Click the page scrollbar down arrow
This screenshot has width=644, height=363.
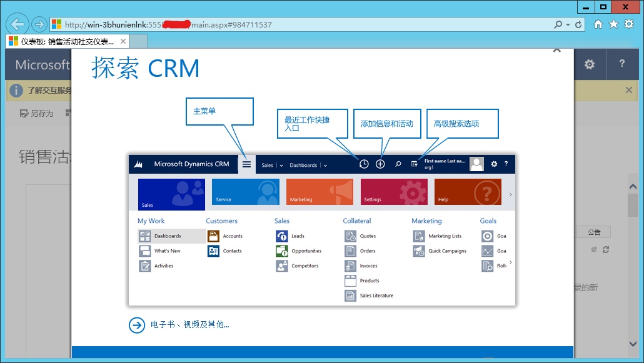pos(633,343)
